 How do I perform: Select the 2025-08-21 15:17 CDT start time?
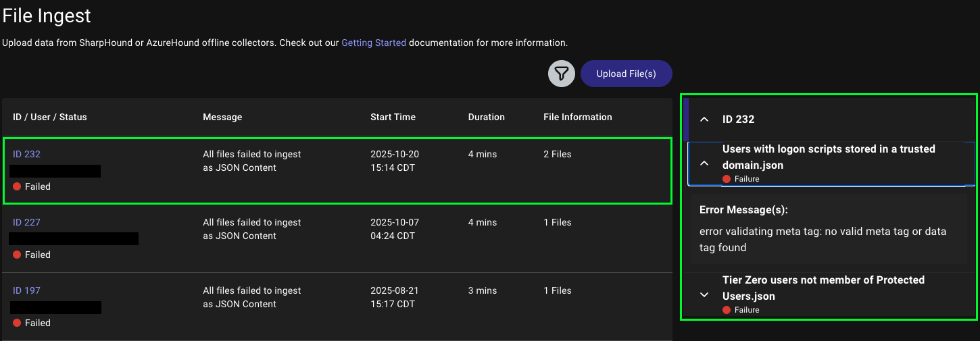395,297
